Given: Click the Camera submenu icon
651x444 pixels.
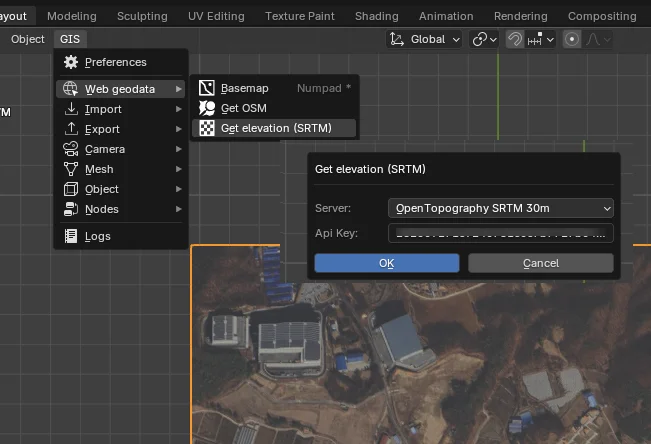Looking at the screenshot, I should pos(71,149).
